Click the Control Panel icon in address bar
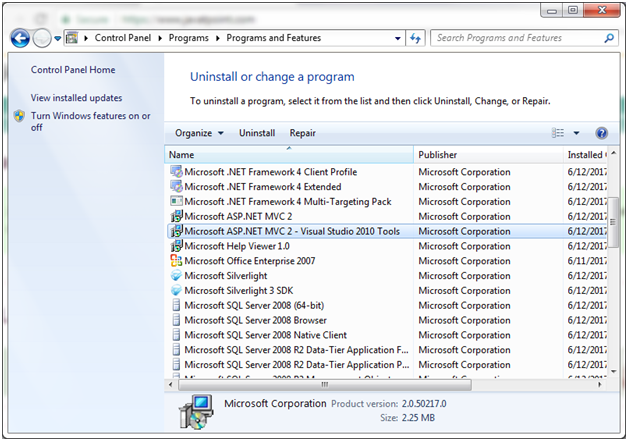This screenshot has height=441, width=628. (x=72, y=38)
